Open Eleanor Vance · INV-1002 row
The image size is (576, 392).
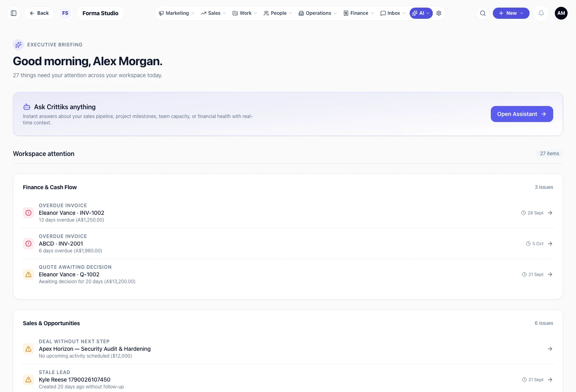pos(288,213)
